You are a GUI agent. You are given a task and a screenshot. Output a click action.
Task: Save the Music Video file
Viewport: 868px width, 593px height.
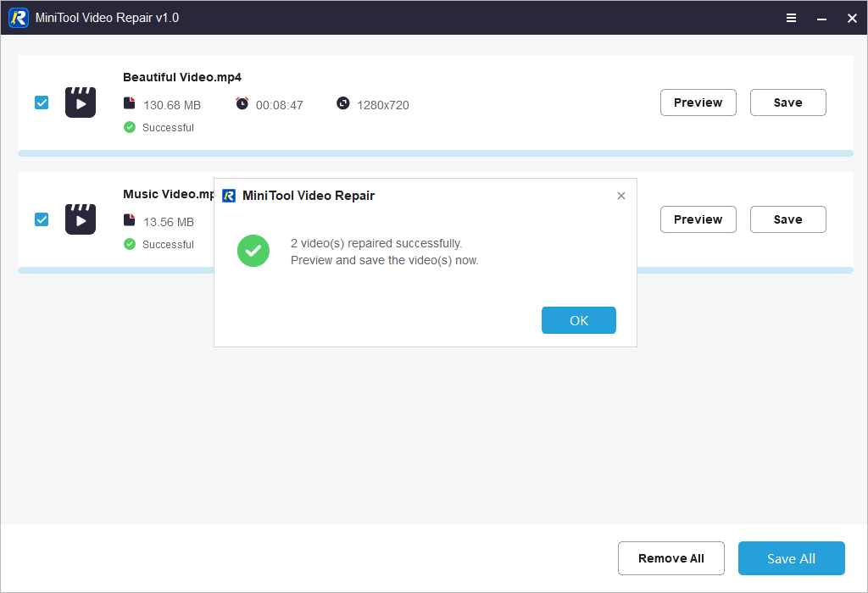coord(787,219)
